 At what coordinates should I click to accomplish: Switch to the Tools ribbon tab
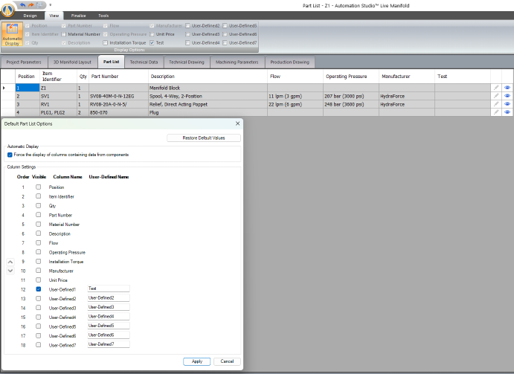coord(103,16)
